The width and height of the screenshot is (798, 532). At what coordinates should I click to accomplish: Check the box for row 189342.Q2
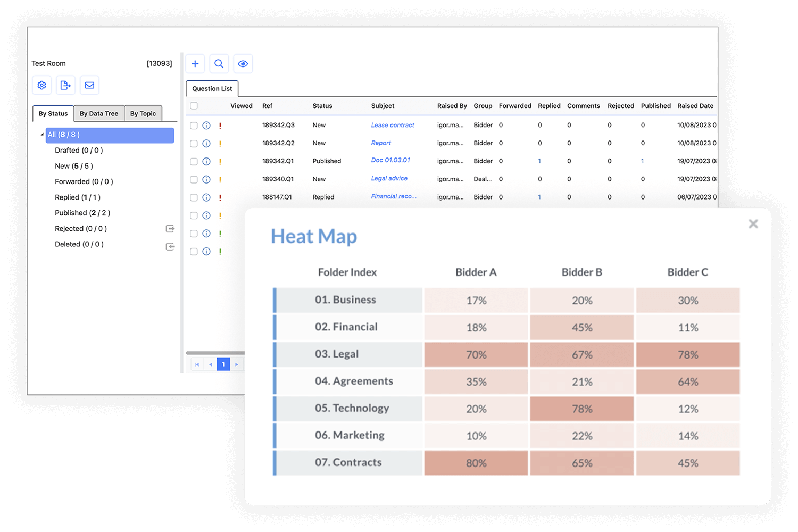point(194,144)
